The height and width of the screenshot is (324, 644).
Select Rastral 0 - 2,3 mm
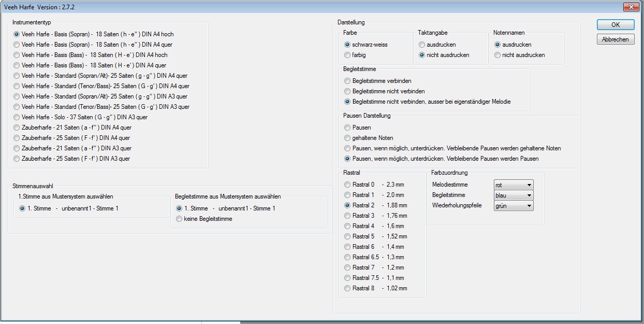click(x=347, y=185)
